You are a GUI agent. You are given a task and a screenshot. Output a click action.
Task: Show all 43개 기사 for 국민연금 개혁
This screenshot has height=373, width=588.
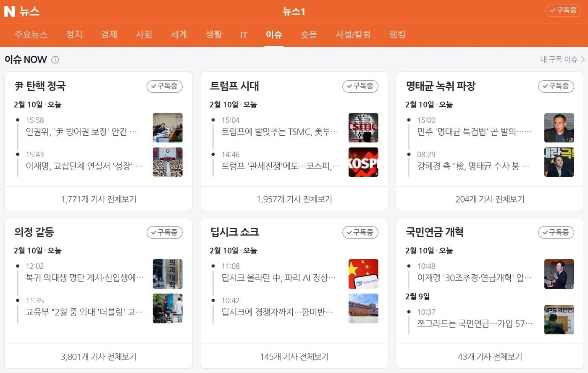(490, 357)
